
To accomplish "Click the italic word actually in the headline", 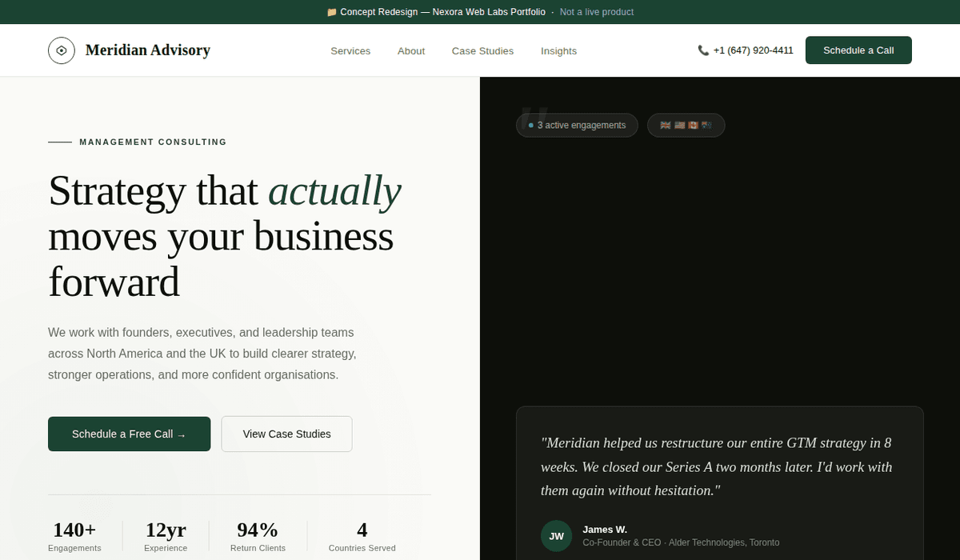I will pos(334,190).
